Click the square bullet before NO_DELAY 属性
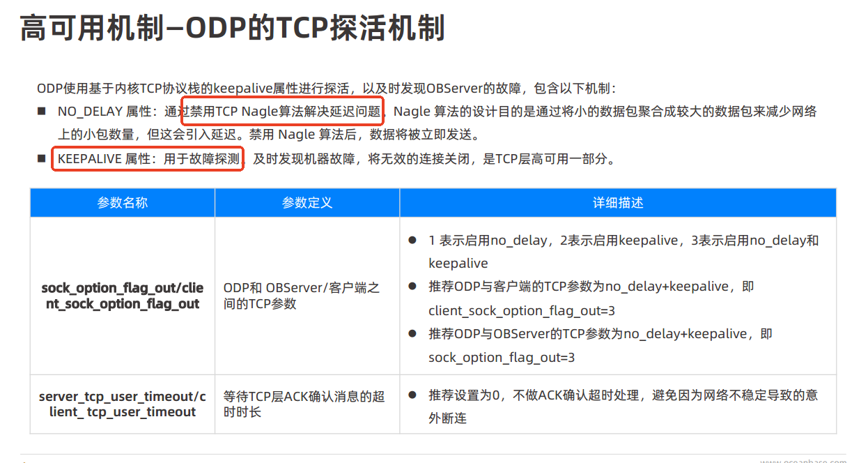 point(42,111)
